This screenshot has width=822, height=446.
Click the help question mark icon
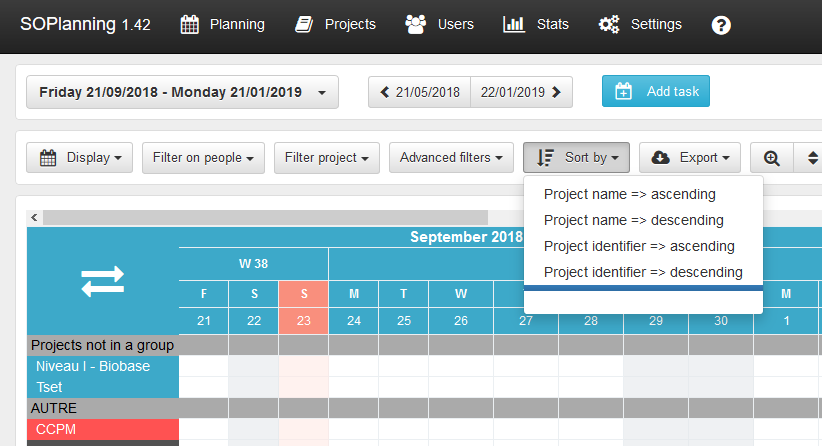[721, 25]
